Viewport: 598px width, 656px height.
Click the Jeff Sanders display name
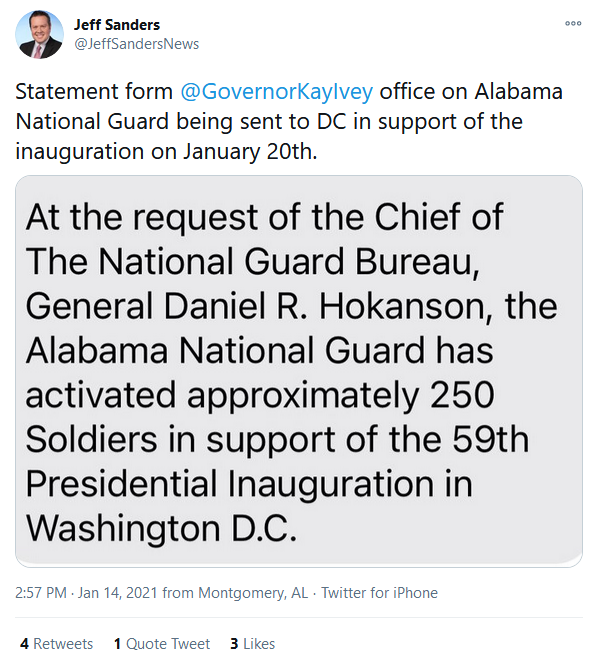(x=117, y=25)
